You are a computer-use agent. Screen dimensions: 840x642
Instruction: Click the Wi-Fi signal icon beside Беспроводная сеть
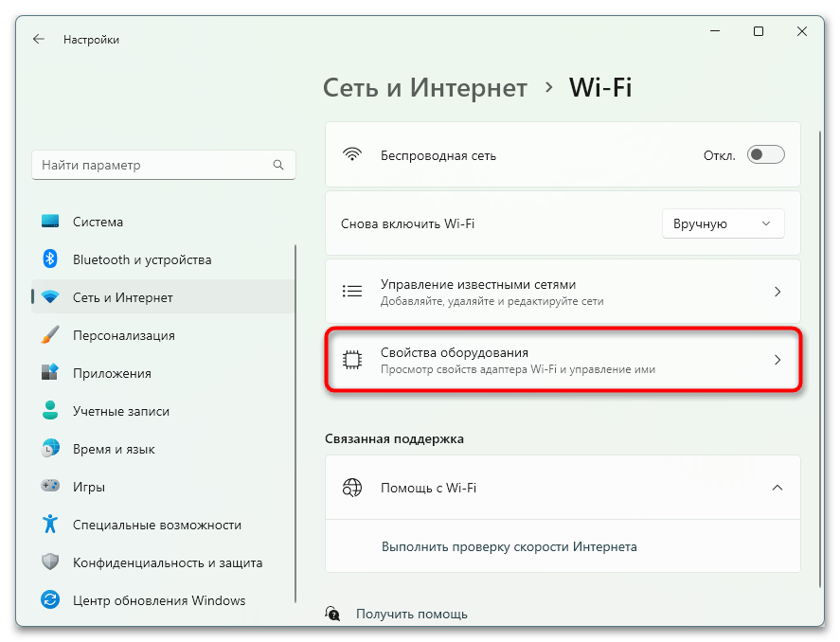click(352, 154)
